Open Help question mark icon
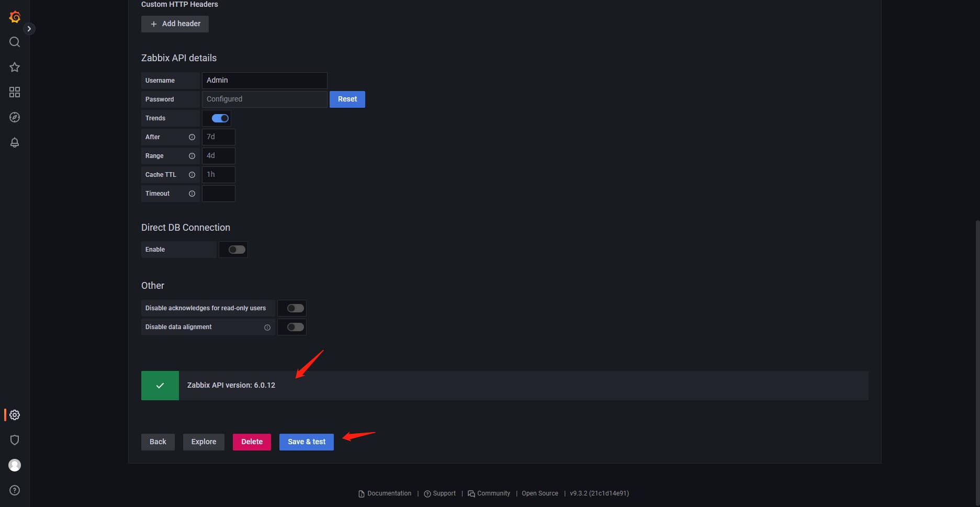980x507 pixels. [x=15, y=490]
